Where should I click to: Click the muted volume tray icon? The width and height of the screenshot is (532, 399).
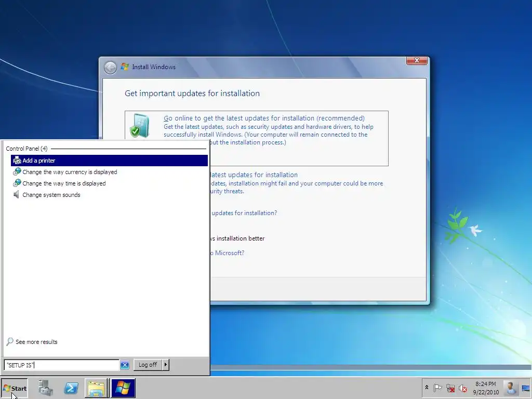(463, 388)
